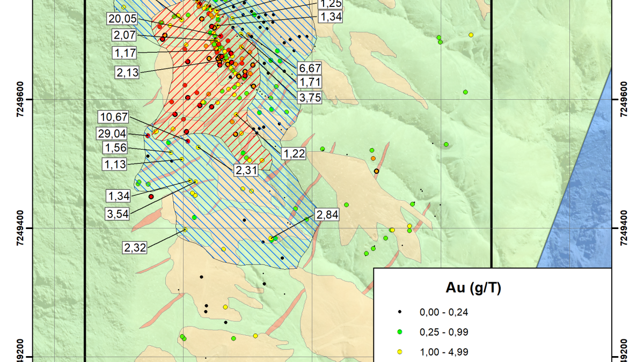Click the 3,75 value label
Image resolution: width=644 pixels, height=362 pixels.
310,98
